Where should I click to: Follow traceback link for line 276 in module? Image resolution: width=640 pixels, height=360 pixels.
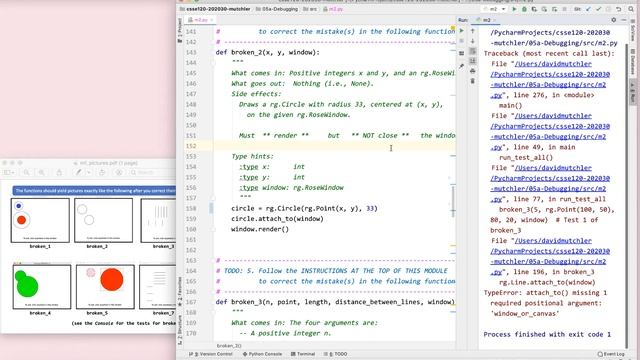tap(550, 80)
